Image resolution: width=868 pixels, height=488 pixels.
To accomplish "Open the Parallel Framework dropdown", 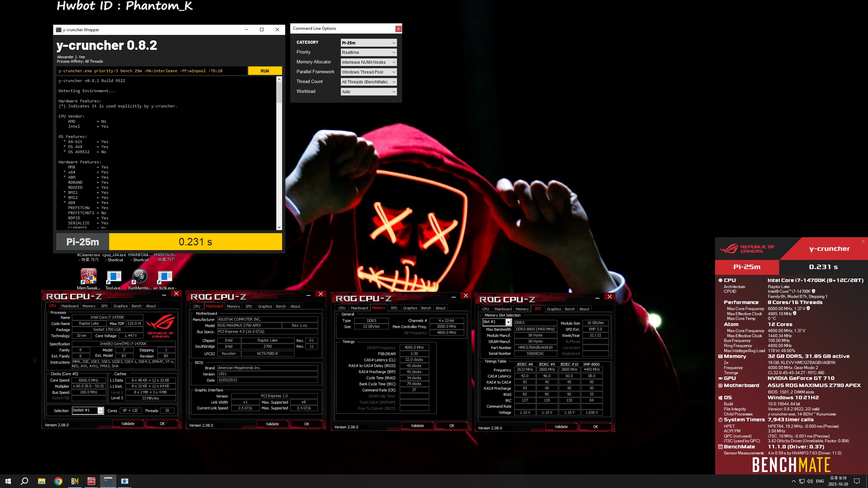I will coord(369,72).
